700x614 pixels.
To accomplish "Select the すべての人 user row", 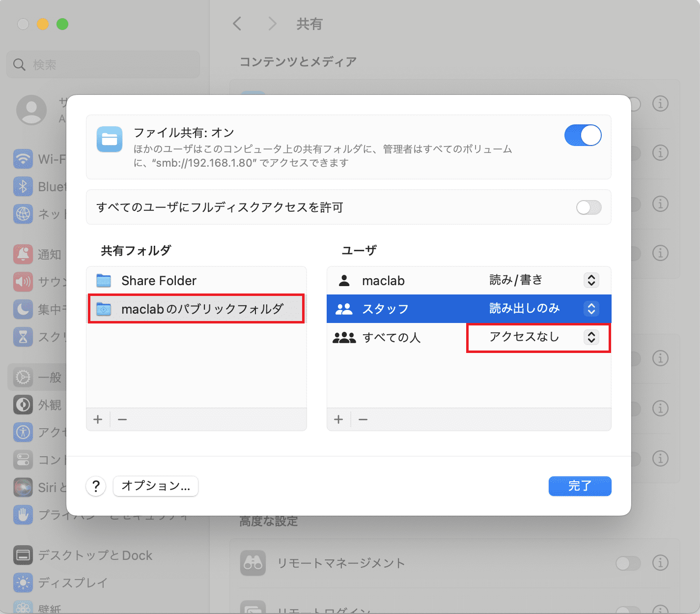I will (469, 337).
